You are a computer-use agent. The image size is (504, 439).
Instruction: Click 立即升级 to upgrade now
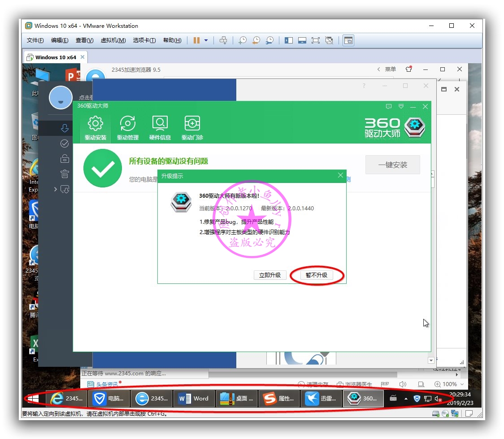pyautogui.click(x=270, y=275)
